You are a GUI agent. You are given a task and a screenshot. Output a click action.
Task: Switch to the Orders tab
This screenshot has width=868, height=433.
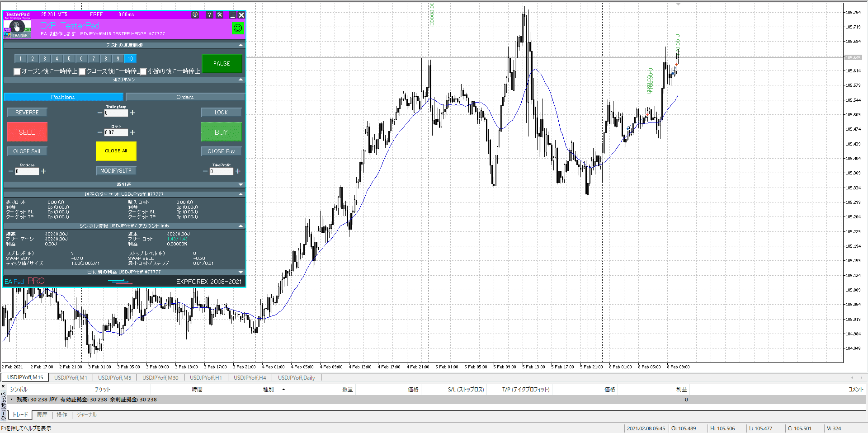pyautogui.click(x=185, y=97)
